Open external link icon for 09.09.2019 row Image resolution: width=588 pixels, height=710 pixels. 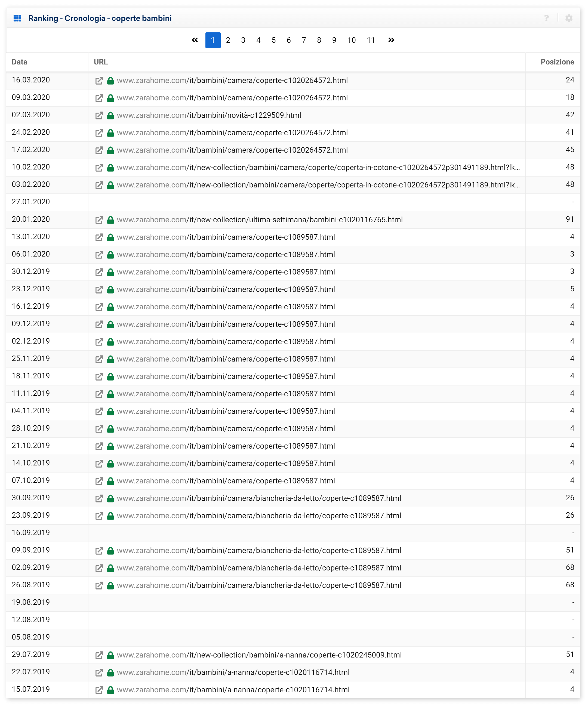click(99, 551)
